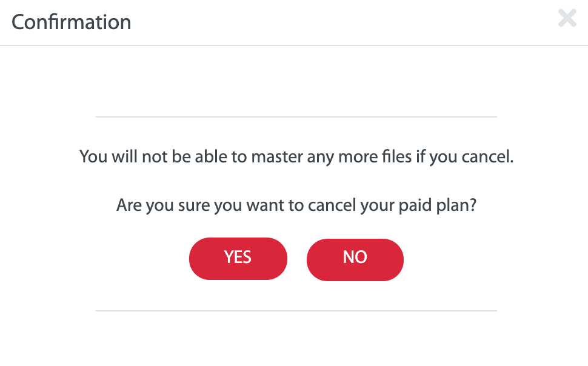588x366 pixels.
Task: Click the 'Are you sure' question text
Action: (x=296, y=205)
